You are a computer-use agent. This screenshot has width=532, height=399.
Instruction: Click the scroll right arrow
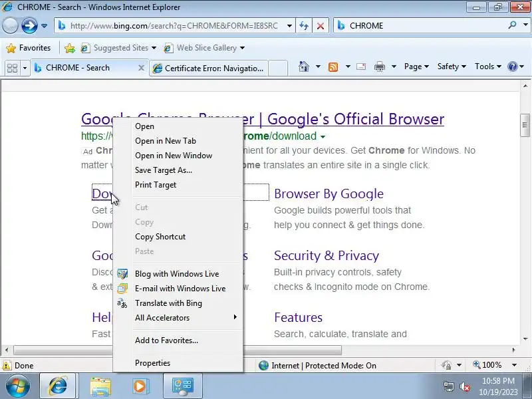click(514, 350)
